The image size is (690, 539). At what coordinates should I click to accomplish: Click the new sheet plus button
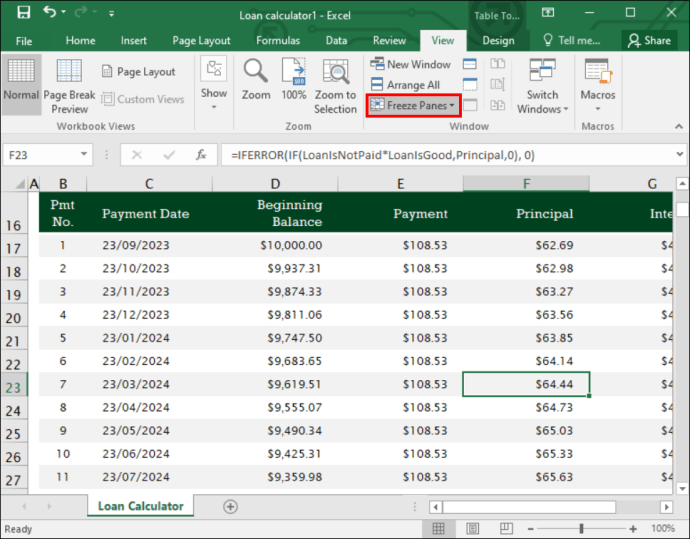click(230, 506)
